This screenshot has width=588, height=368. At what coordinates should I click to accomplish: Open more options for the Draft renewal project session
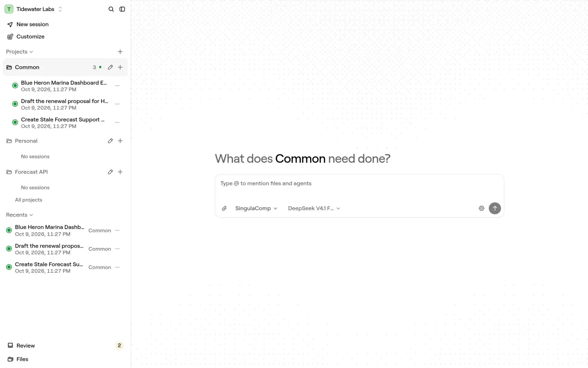(117, 104)
